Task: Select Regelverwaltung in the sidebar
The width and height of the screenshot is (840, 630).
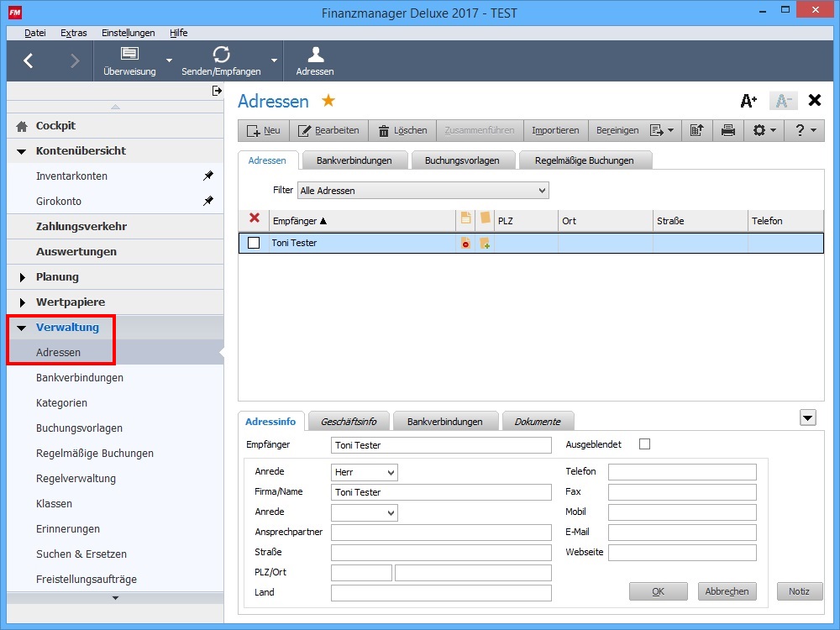Action: tap(76, 479)
